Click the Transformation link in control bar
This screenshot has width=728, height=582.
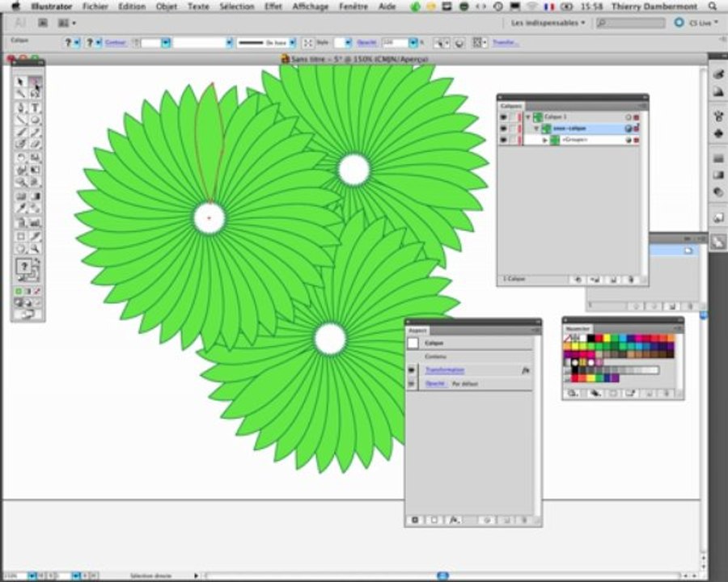pos(505,43)
